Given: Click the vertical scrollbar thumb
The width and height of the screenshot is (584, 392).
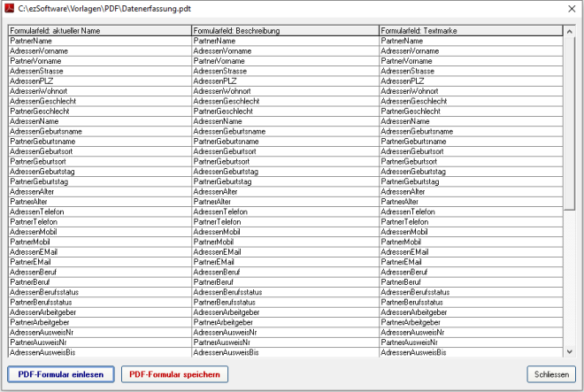Looking at the screenshot, I should [569, 123].
